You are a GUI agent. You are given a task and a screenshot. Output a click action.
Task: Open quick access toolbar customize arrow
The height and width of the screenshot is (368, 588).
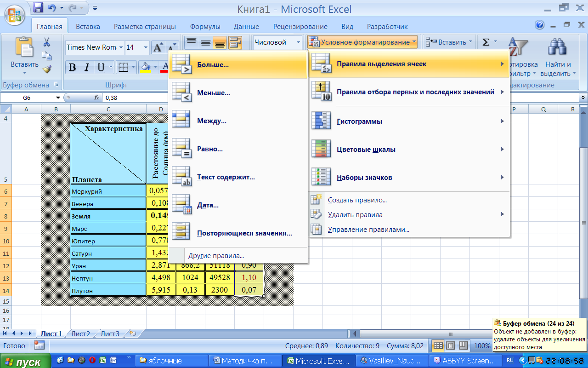point(95,8)
